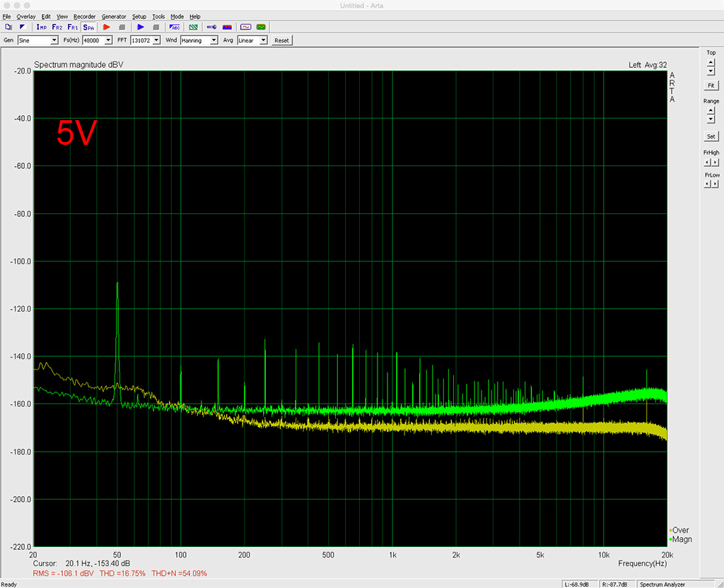Expand the Gen signal type dropdown
The width and height of the screenshot is (724, 588).
point(54,40)
